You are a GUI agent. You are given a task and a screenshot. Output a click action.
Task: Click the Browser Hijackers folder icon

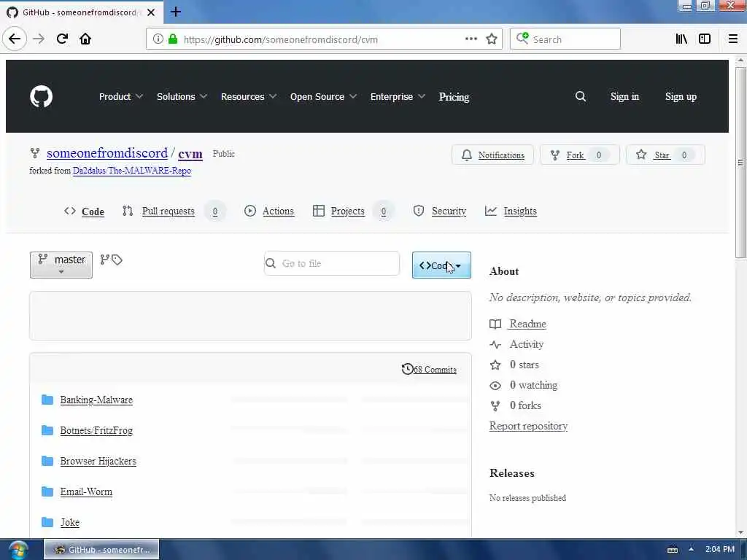47,461
